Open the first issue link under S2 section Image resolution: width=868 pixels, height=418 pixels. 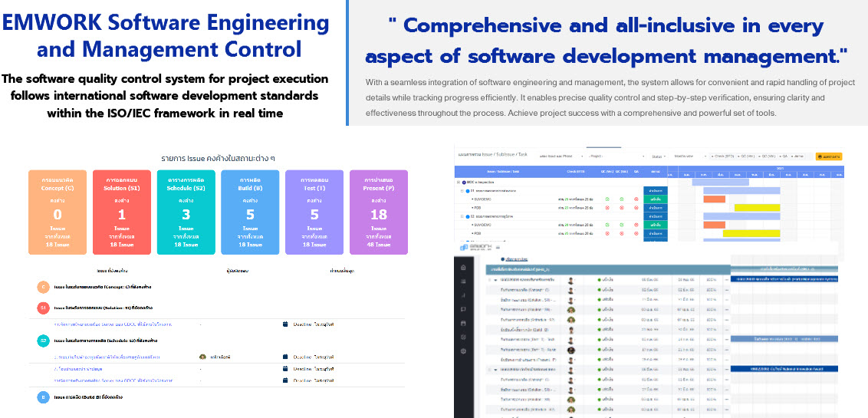(x=107, y=357)
